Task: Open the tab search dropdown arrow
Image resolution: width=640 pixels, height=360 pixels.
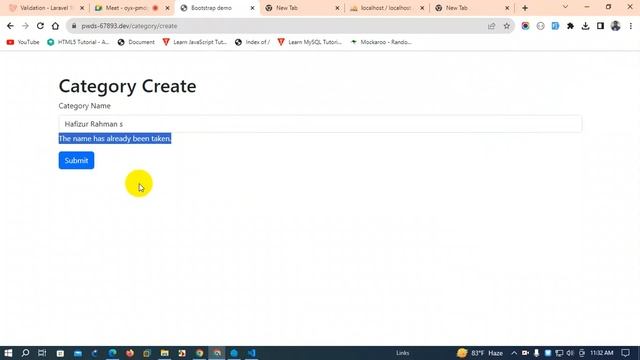Action: point(565,7)
